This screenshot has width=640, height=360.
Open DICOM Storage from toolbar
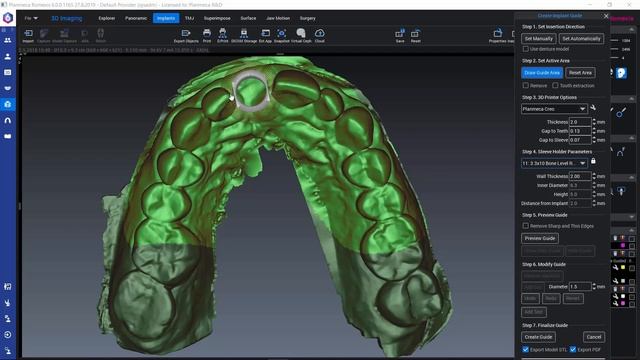pyautogui.click(x=244, y=35)
